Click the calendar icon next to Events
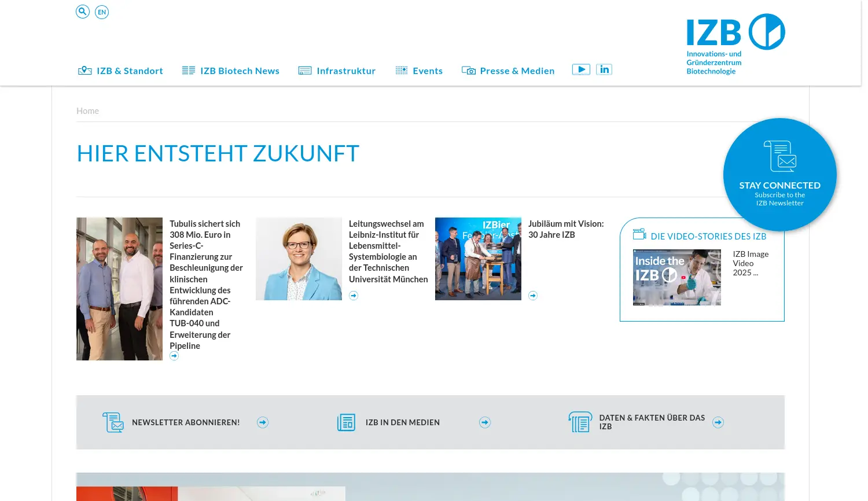 tap(401, 69)
